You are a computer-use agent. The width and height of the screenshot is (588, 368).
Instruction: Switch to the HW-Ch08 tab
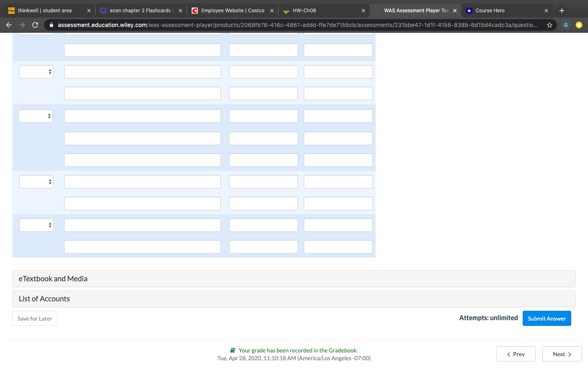324,11
